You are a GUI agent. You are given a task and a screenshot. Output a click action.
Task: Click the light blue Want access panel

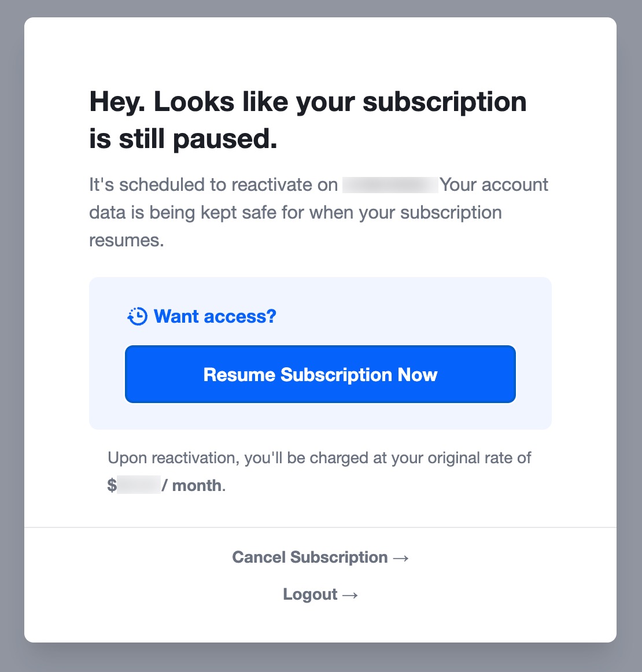pyautogui.click(x=320, y=353)
